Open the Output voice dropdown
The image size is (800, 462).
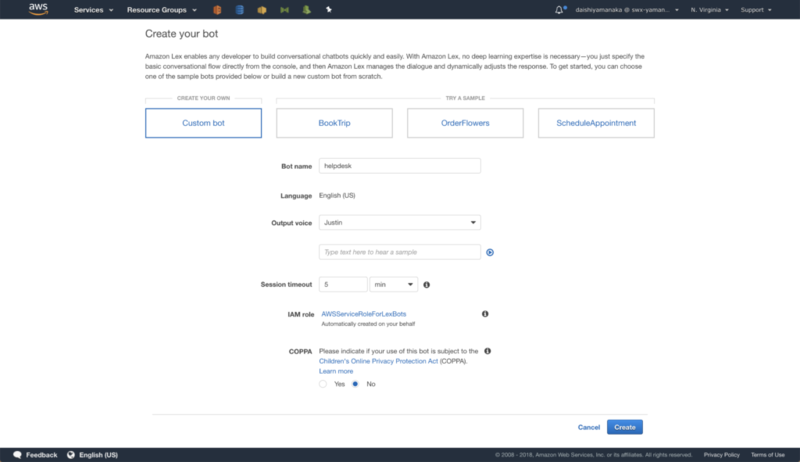coord(399,222)
